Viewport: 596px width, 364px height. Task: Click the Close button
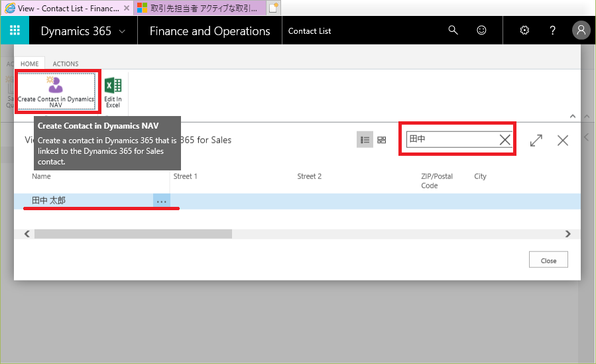click(x=548, y=259)
